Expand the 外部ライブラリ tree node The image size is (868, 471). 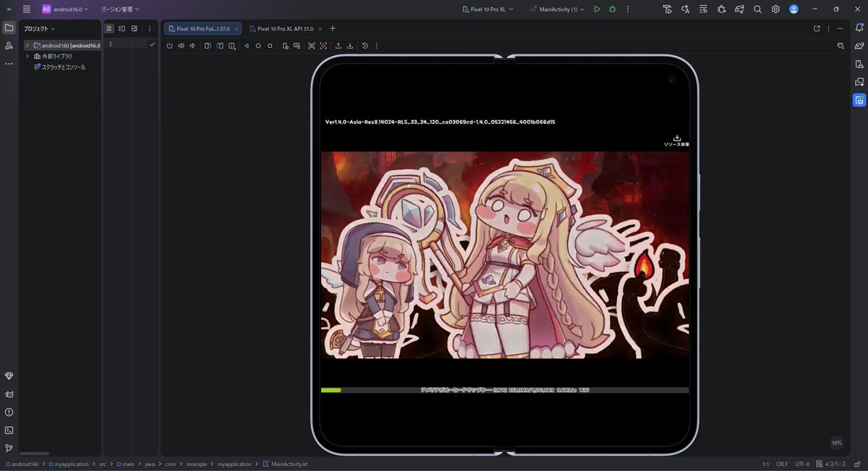tap(27, 56)
